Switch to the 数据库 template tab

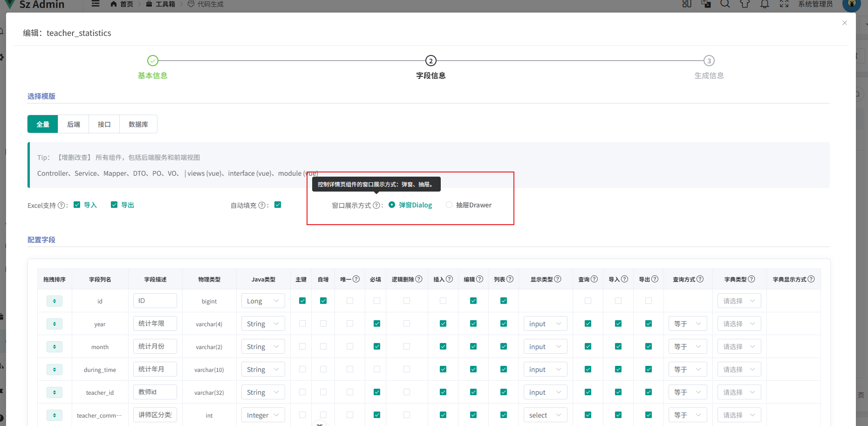(138, 124)
